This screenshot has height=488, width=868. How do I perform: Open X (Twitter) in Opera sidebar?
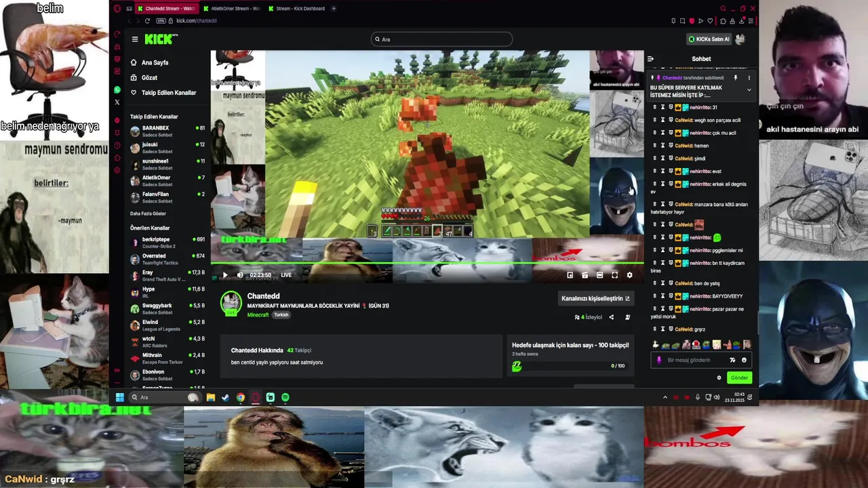coord(117,102)
